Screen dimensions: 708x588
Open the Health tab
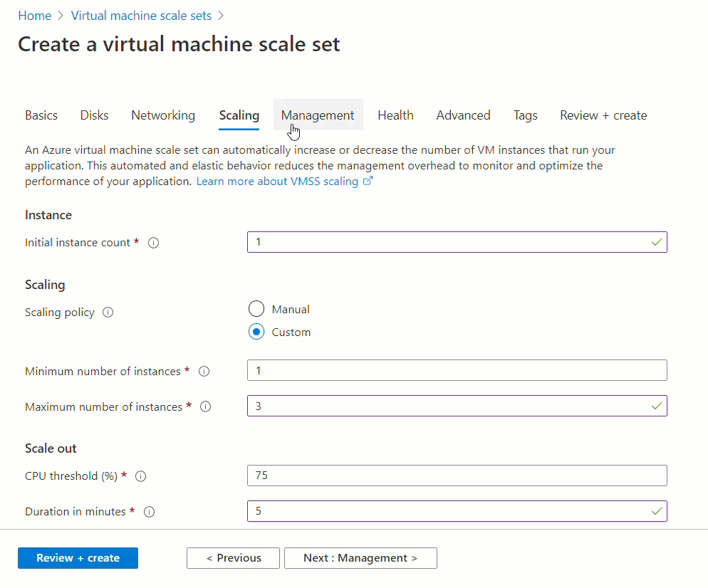pyautogui.click(x=395, y=115)
